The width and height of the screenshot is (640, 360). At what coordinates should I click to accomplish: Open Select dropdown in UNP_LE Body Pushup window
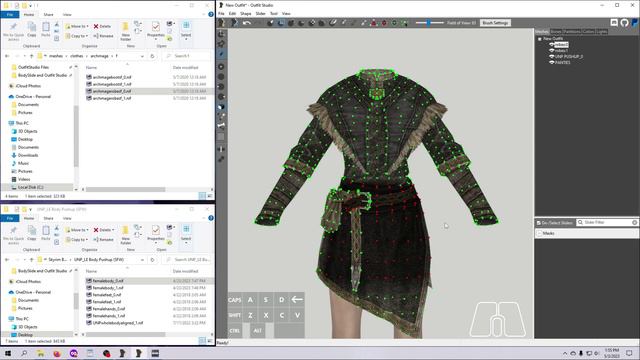tap(186, 235)
